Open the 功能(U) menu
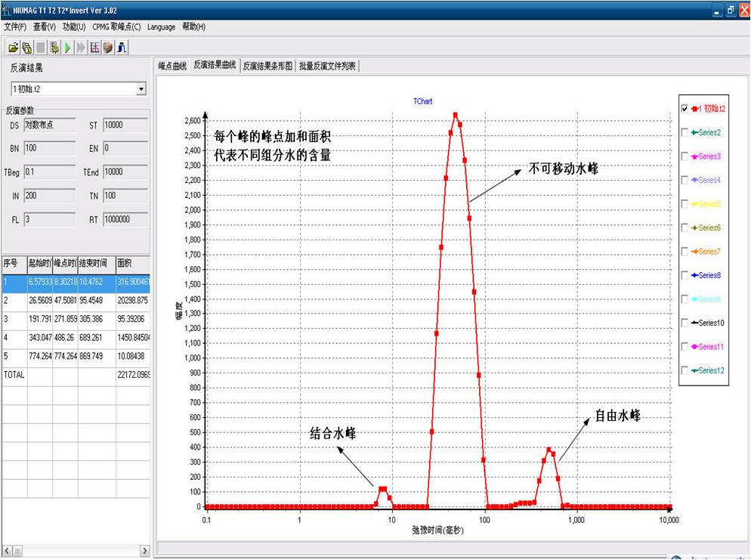751x560 pixels. [x=74, y=26]
